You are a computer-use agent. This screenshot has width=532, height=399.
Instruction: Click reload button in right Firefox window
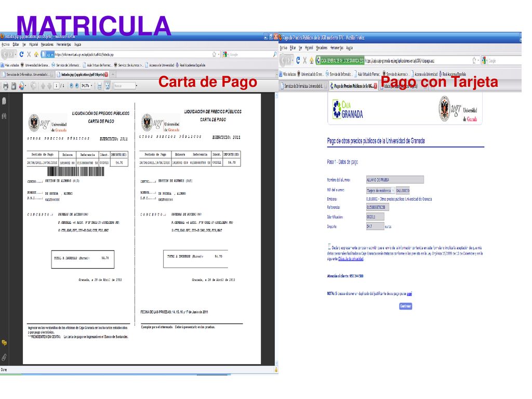pos(298,60)
